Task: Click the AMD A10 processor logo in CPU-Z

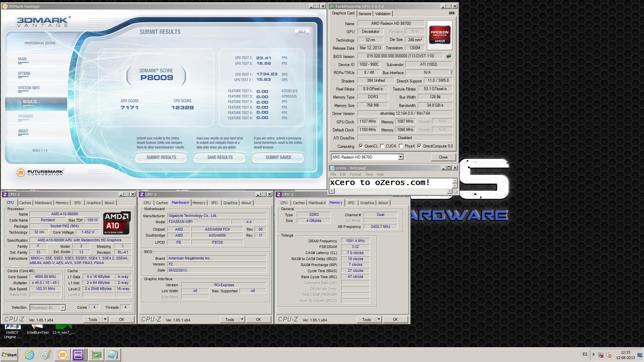Action: coord(117,223)
